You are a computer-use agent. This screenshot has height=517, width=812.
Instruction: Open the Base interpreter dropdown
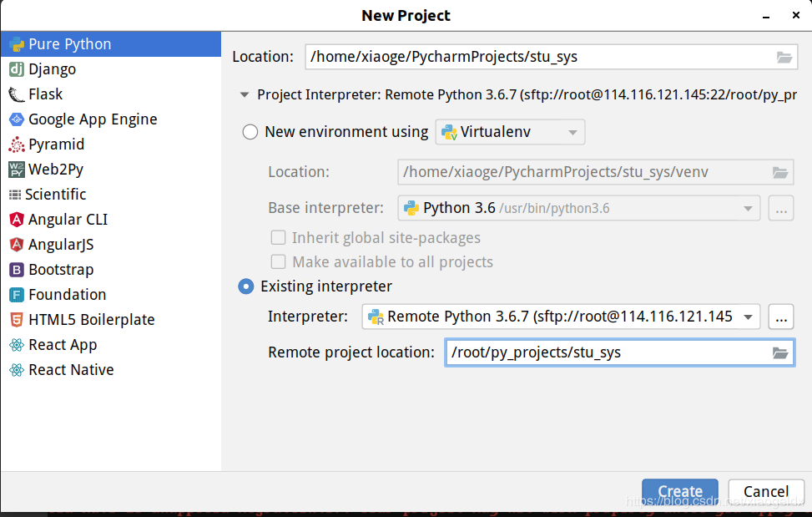coord(579,208)
